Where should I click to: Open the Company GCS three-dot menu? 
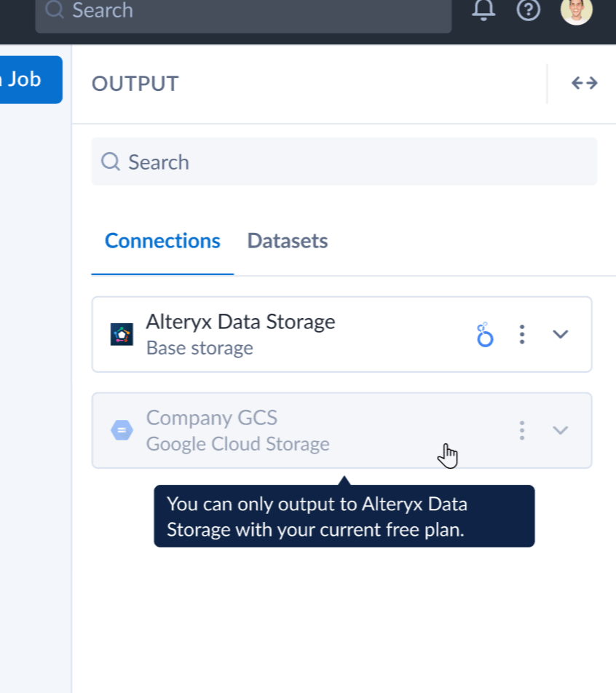tap(521, 430)
